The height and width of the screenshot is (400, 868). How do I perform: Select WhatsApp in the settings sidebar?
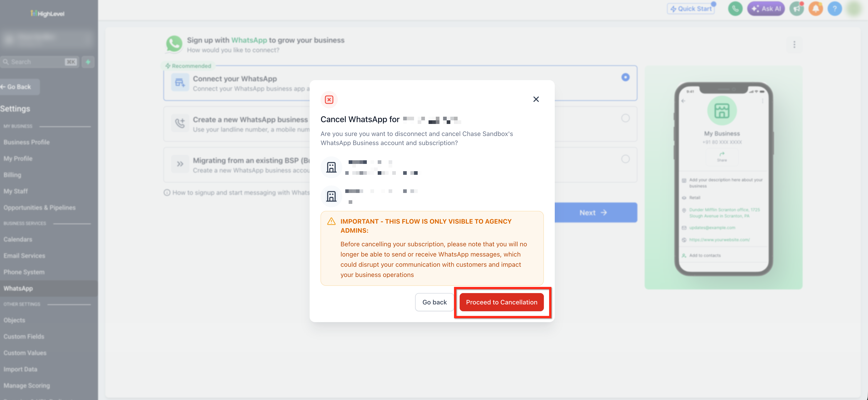pos(49,289)
